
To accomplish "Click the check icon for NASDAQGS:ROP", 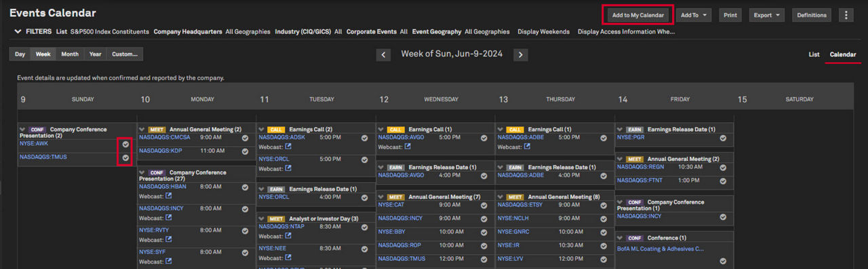I will pyautogui.click(x=484, y=246).
